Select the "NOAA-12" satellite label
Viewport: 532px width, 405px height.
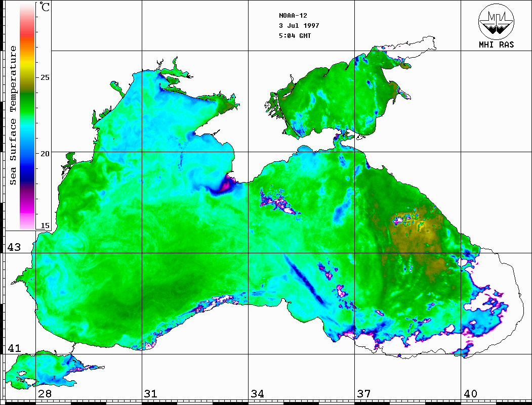[x=293, y=16]
